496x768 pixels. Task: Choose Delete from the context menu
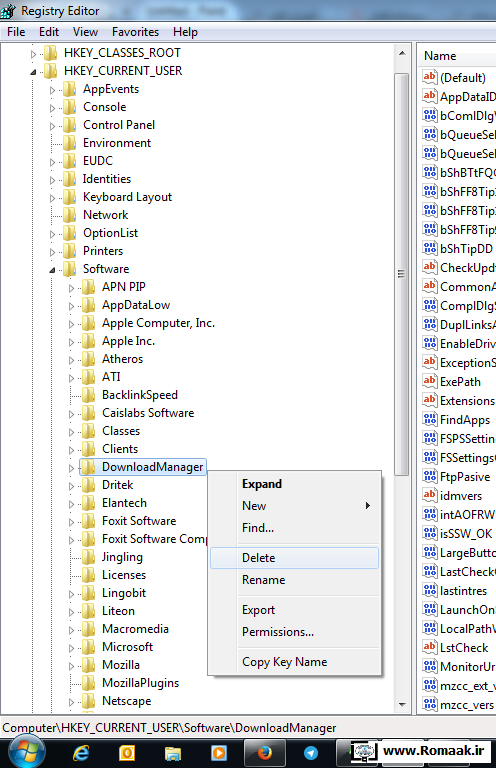[x=294, y=558]
